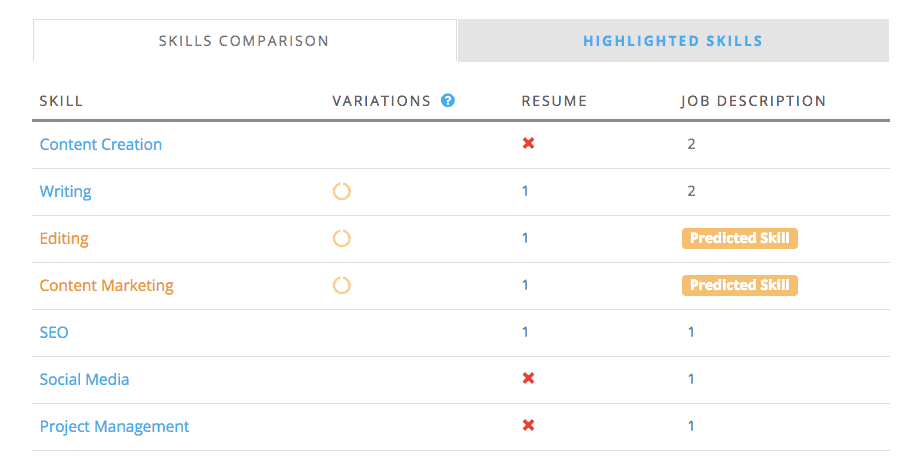Click the Editing skill link
The image size is (919, 462).
tap(64, 238)
